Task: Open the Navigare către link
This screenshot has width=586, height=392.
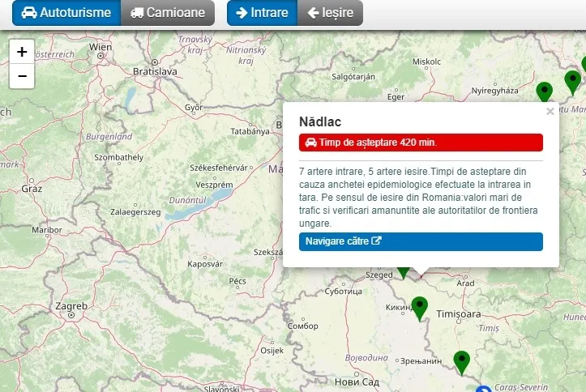Action: (x=421, y=241)
